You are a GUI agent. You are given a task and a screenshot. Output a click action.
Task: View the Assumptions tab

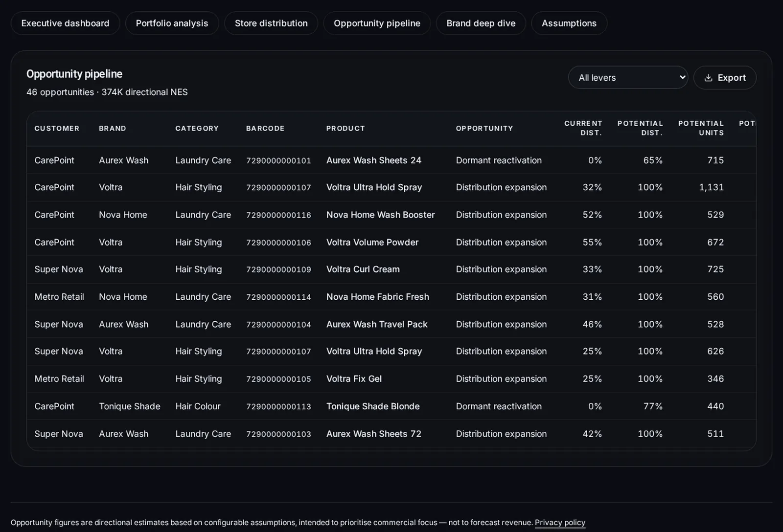coord(569,23)
